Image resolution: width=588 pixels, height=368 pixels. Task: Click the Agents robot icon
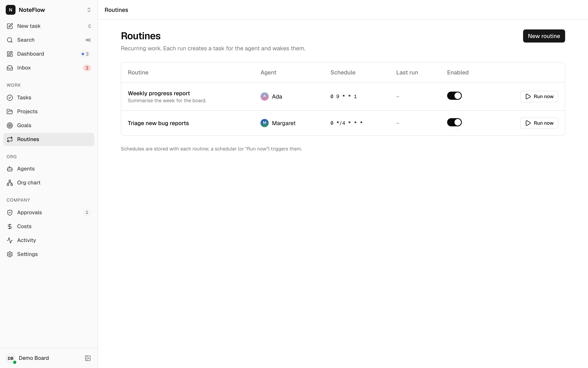(10, 169)
